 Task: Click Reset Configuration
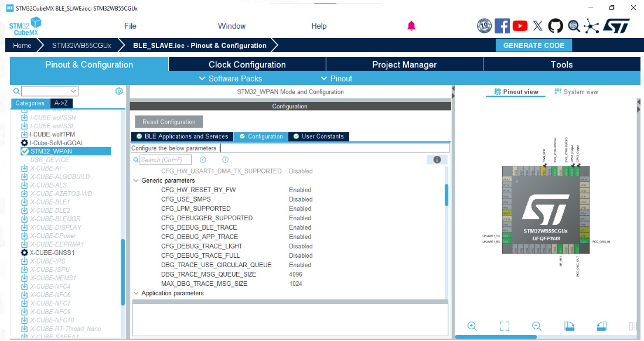click(168, 122)
